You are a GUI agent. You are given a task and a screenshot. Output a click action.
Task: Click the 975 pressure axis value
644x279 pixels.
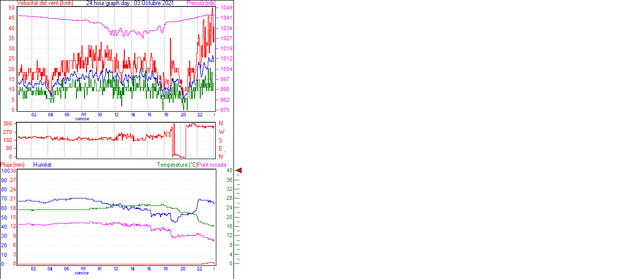pyautogui.click(x=224, y=110)
